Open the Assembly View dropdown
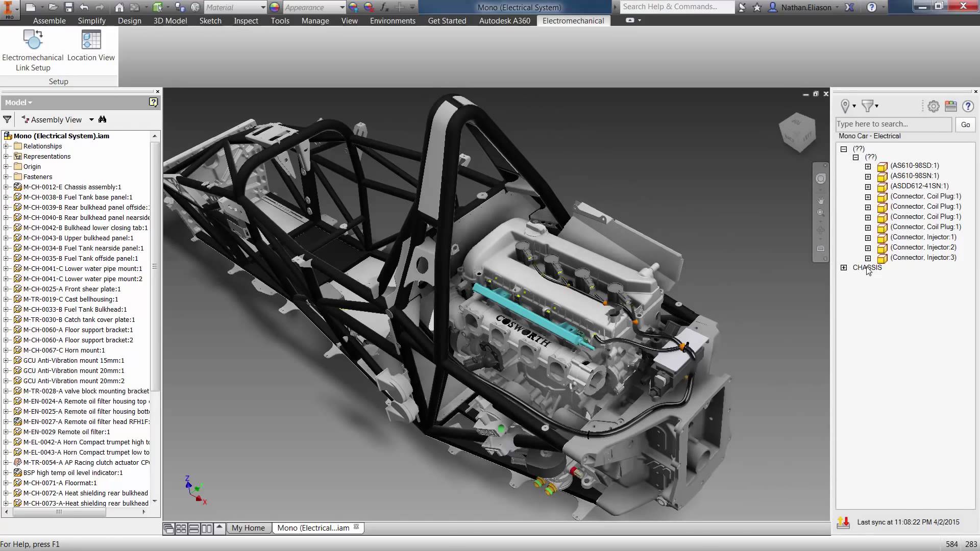 91,119
